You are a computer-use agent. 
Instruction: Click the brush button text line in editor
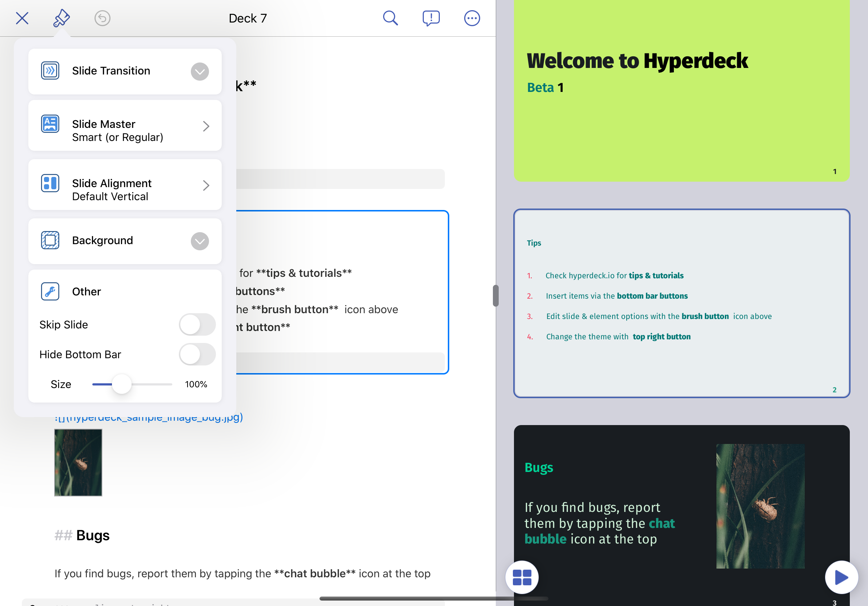tap(317, 310)
